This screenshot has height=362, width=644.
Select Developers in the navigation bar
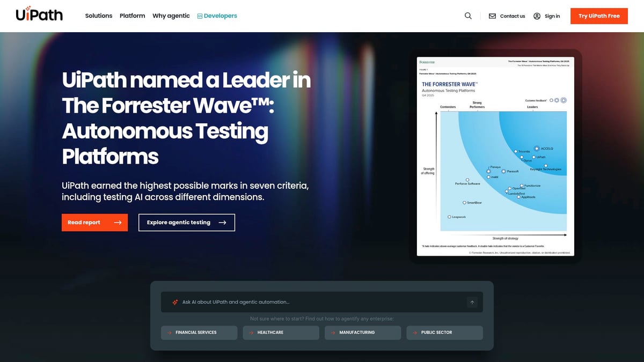217,16
